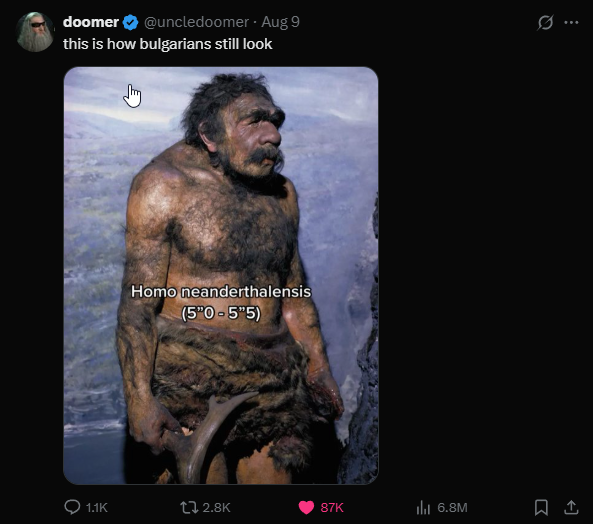The width and height of the screenshot is (593, 524).
Task: Click the doomer display name
Action: [x=91, y=22]
